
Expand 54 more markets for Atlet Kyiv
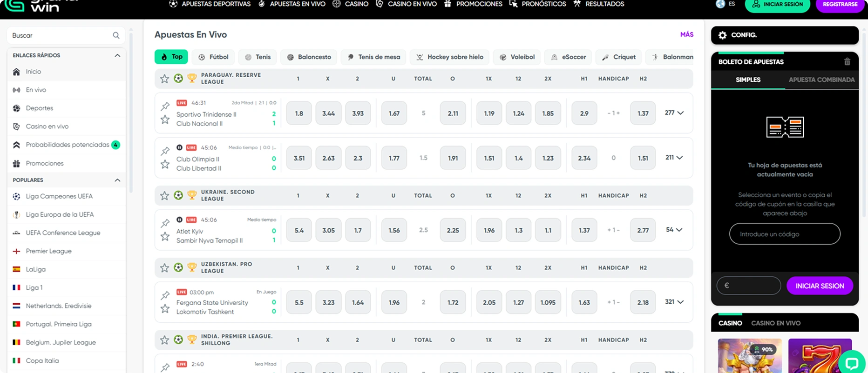(674, 230)
